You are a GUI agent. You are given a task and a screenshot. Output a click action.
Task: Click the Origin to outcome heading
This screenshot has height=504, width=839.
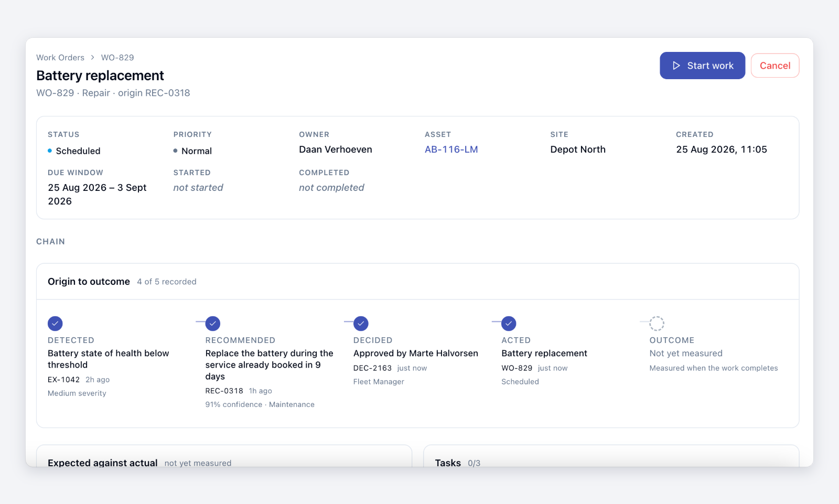89,282
